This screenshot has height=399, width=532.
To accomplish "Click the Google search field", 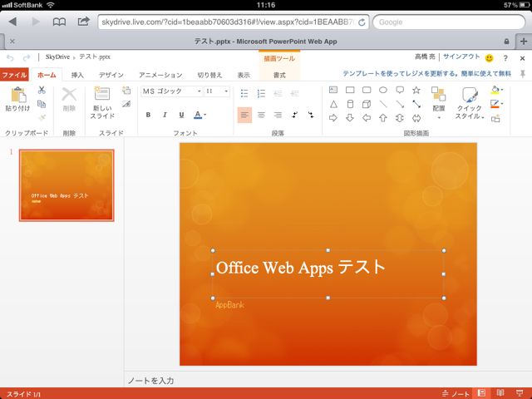I will (x=449, y=22).
